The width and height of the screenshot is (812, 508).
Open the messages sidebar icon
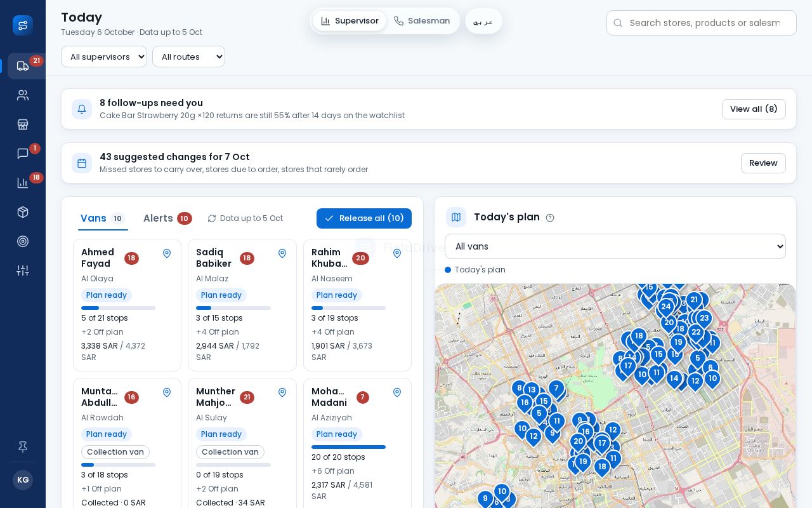pyautogui.click(x=23, y=154)
